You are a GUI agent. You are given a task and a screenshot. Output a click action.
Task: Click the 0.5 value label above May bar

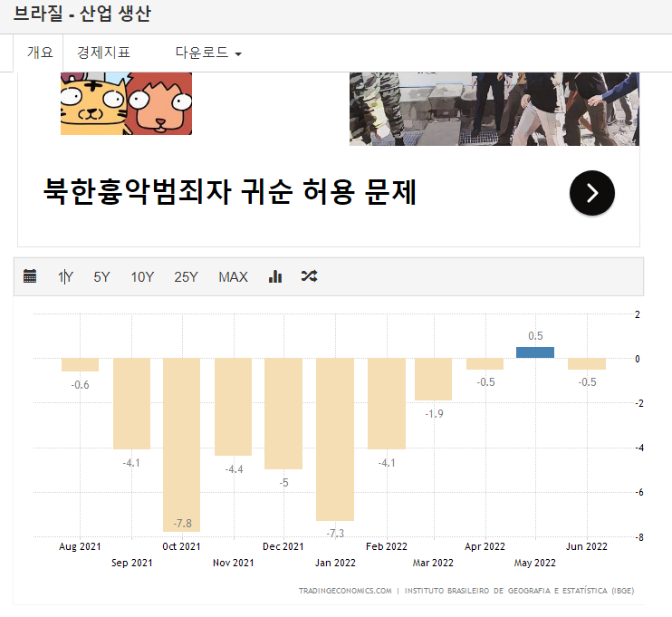[x=535, y=336]
